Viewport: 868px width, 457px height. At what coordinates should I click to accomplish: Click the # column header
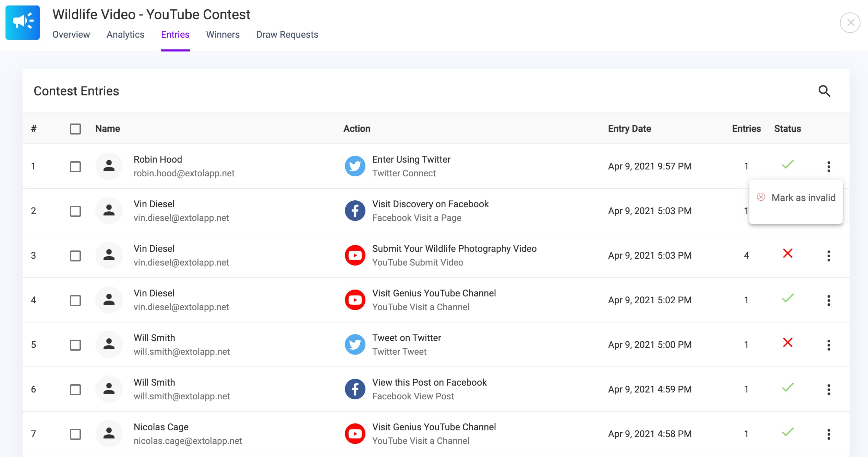pyautogui.click(x=34, y=129)
